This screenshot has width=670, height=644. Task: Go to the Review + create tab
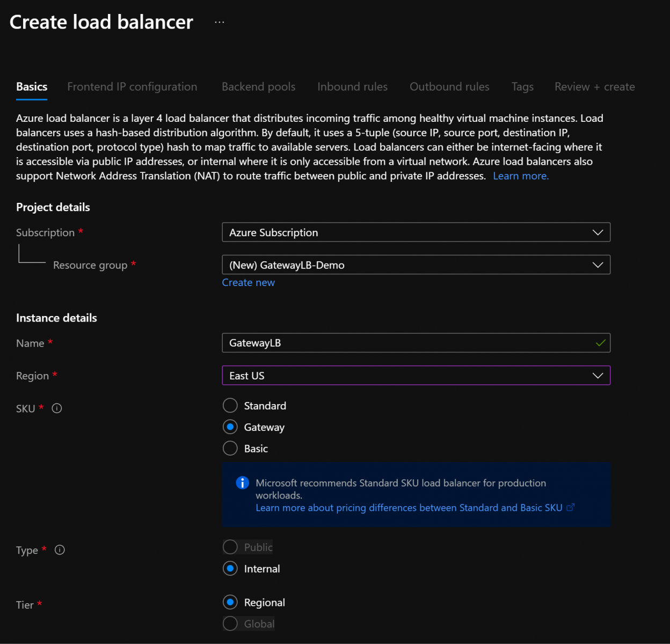click(594, 87)
